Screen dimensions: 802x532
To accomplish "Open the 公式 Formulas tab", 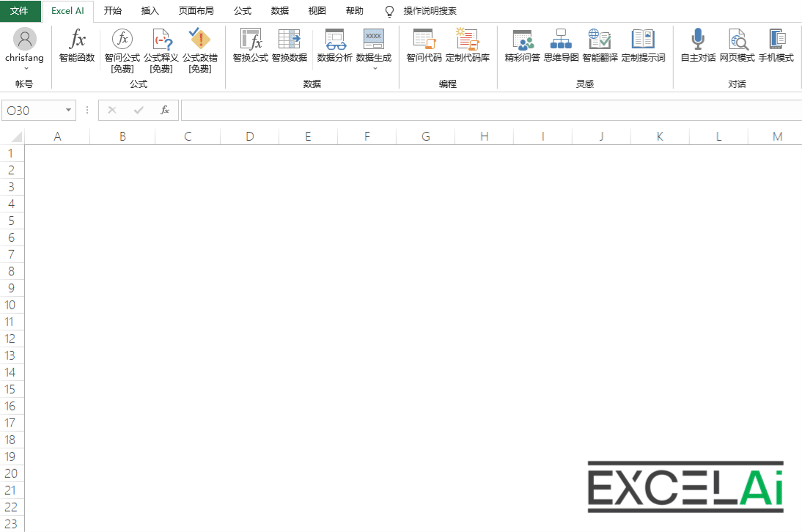I will coord(243,11).
